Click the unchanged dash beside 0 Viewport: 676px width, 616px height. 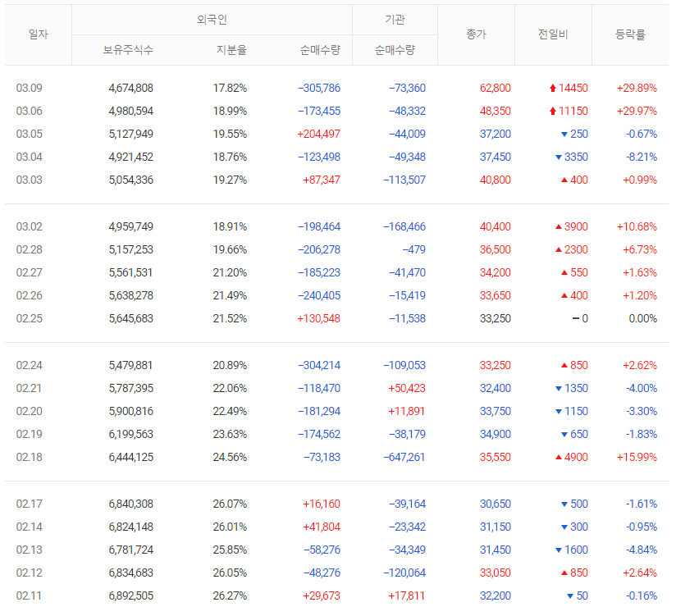click(x=576, y=318)
